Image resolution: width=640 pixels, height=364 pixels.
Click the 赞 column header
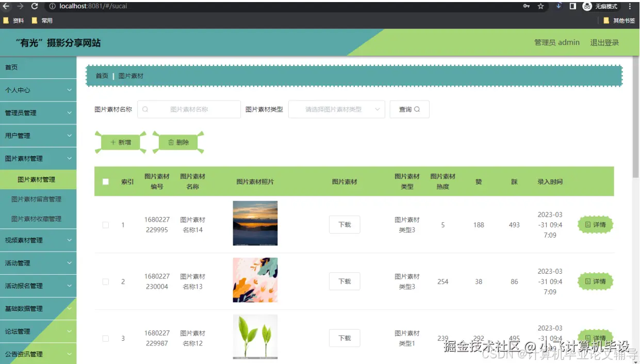(479, 181)
